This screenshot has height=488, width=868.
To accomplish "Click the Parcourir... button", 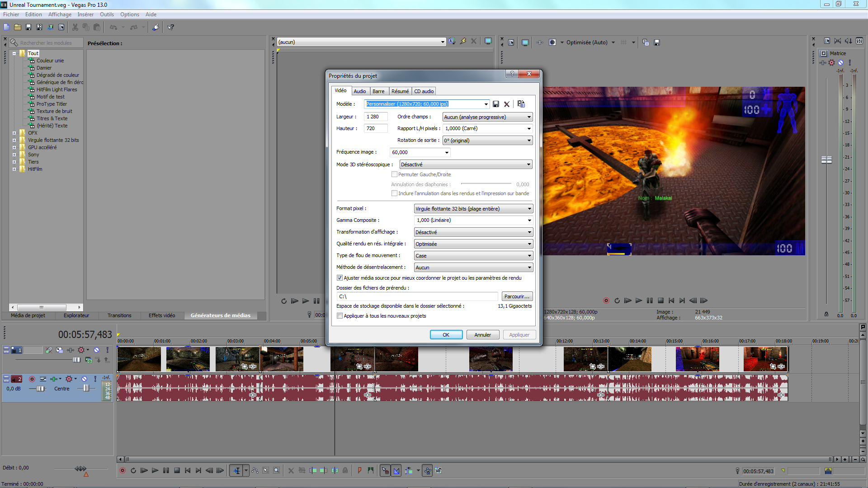I will click(x=517, y=296).
